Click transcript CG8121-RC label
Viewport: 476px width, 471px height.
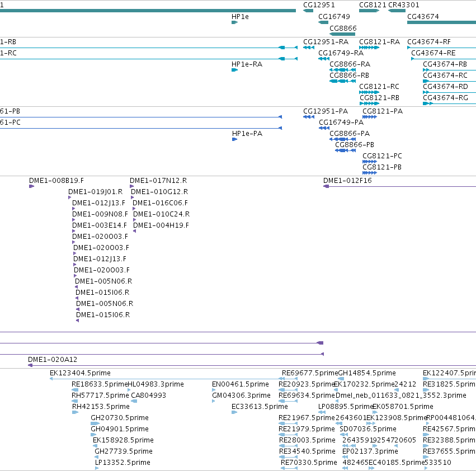(x=379, y=87)
